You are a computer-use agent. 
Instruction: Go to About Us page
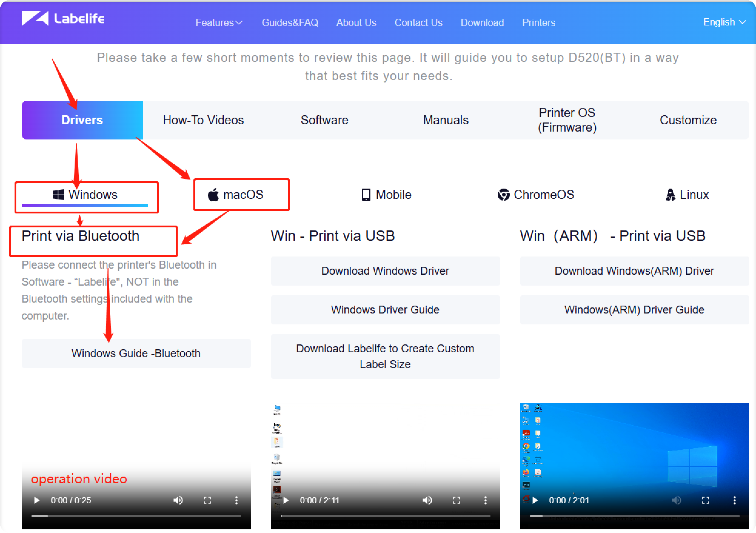pyautogui.click(x=356, y=23)
